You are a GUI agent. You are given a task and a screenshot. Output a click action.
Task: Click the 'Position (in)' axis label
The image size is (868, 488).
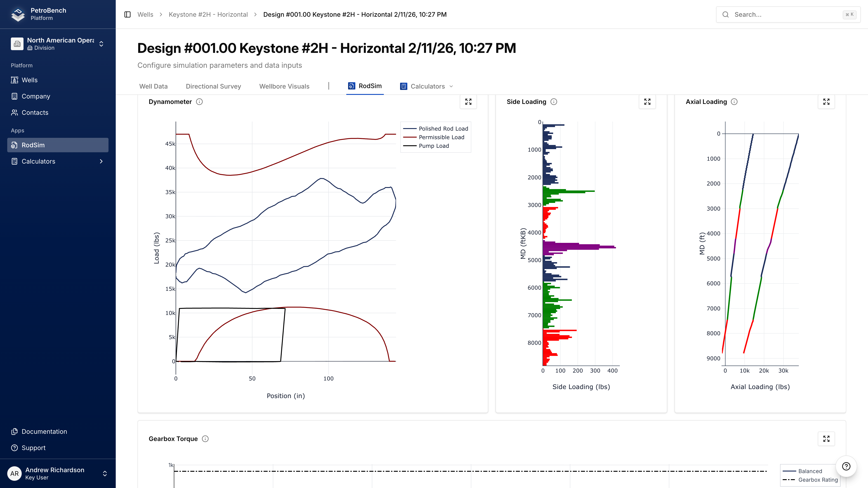[x=286, y=396]
